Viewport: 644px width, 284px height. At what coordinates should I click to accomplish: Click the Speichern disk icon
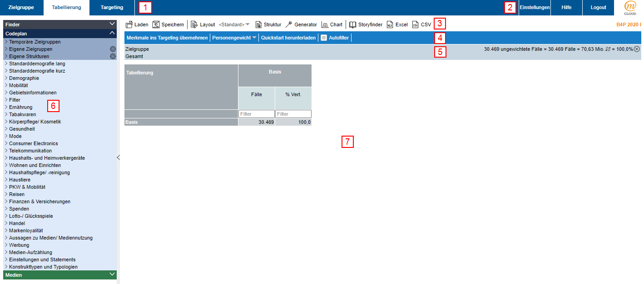point(156,24)
